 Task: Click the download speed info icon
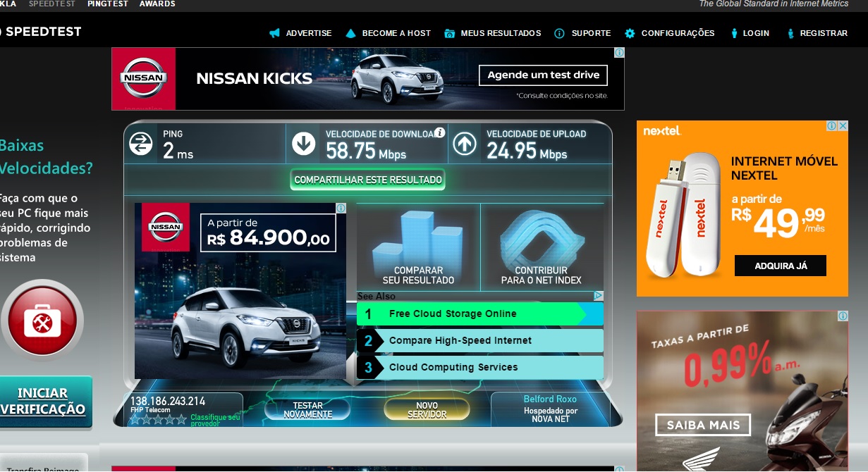tap(439, 132)
